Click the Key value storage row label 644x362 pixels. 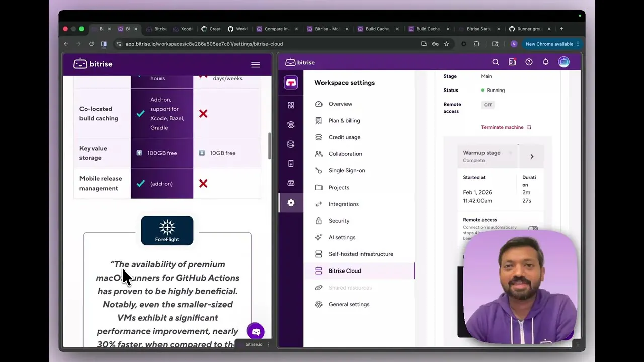[93, 153]
